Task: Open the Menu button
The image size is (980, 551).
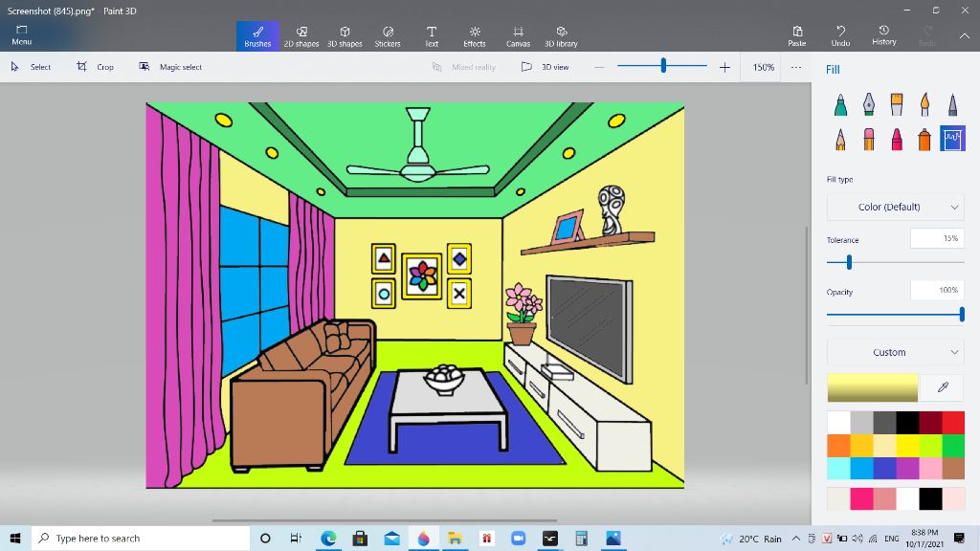Action: (x=22, y=35)
